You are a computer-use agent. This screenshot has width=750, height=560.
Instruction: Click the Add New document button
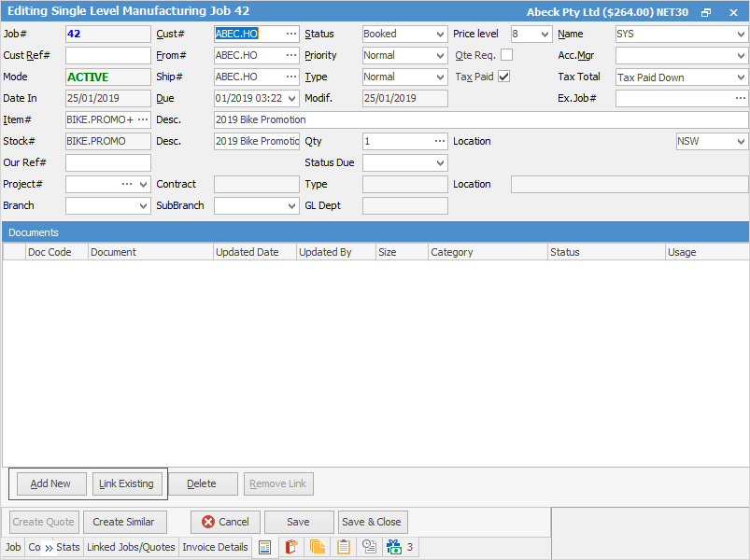click(50, 483)
